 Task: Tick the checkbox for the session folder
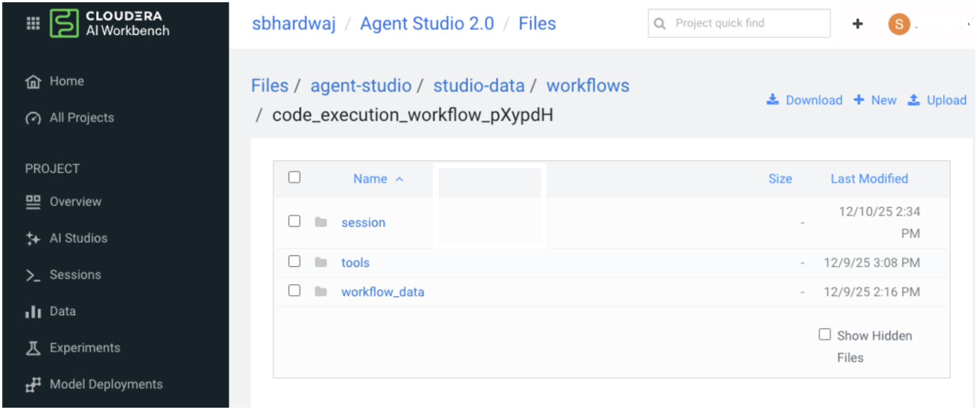pyautogui.click(x=294, y=221)
